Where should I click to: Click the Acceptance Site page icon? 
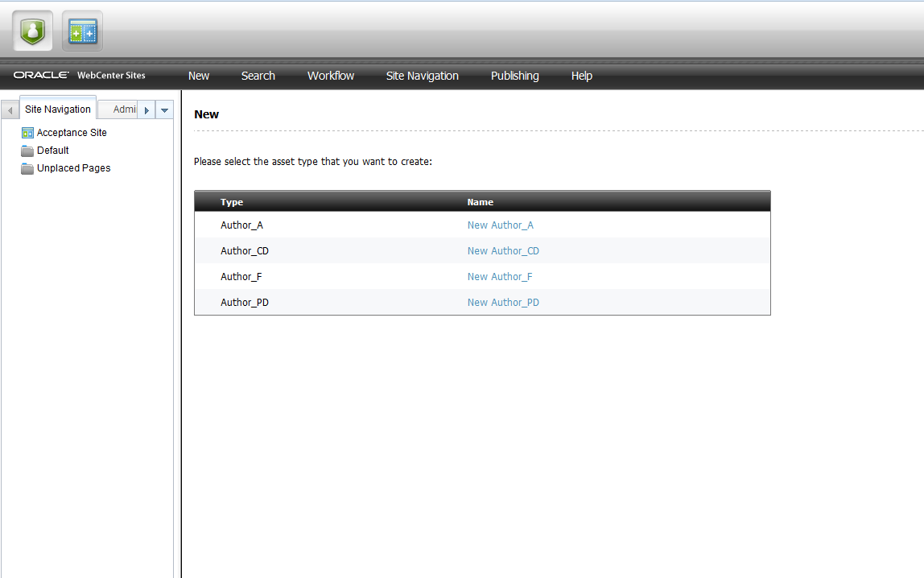pos(27,133)
